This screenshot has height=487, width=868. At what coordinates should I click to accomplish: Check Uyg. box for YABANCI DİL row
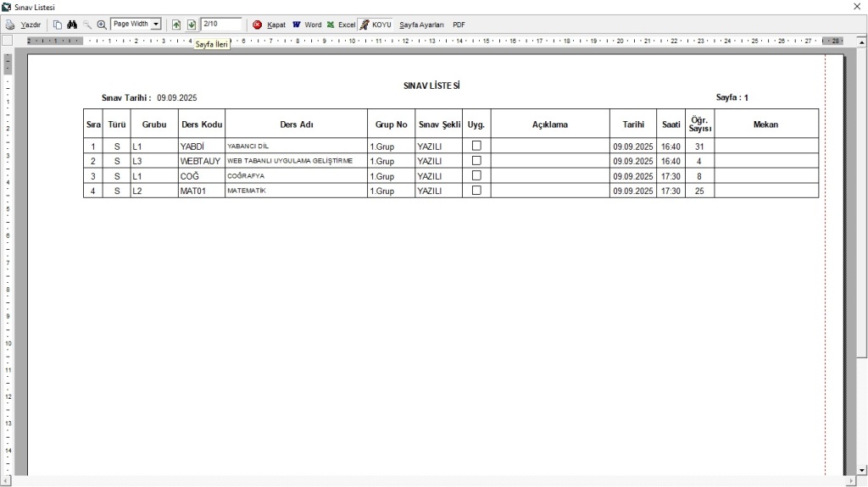click(476, 146)
